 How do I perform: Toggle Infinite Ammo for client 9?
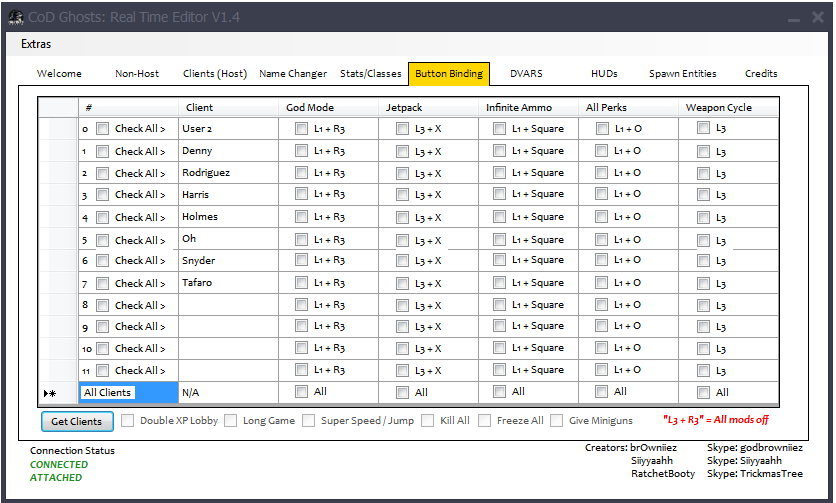tap(500, 325)
